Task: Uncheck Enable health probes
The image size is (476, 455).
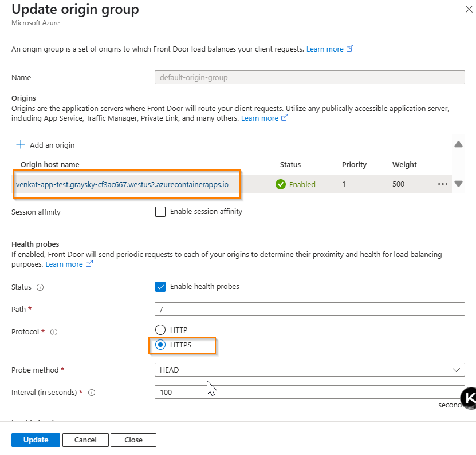Action: 160,287
